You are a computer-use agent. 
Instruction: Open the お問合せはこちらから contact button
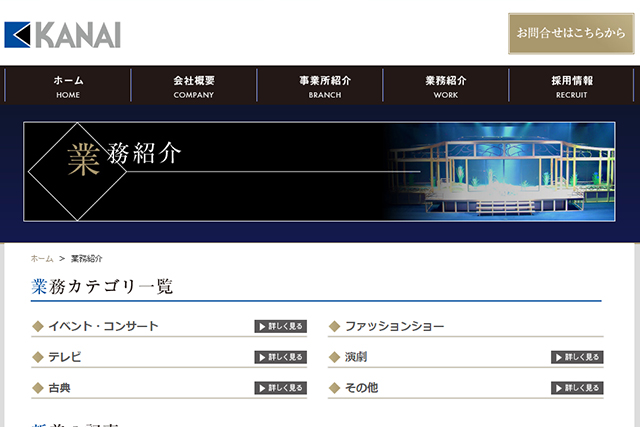[571, 33]
